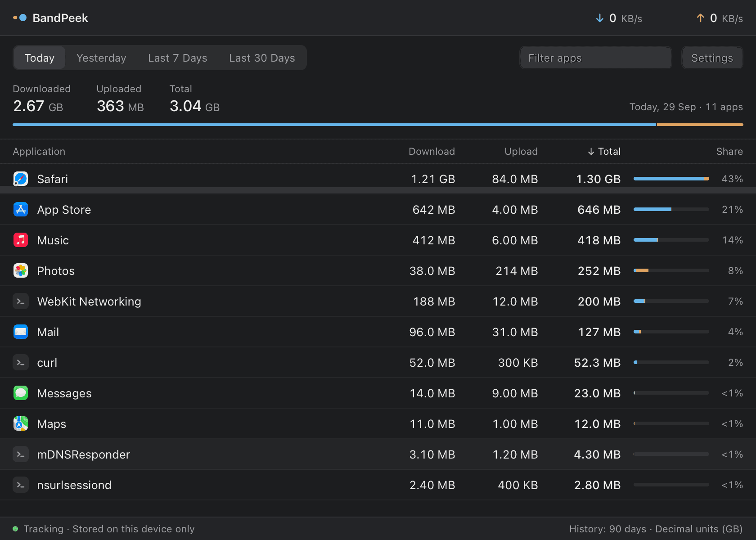Click the BandPeek logo icon
756x540 pixels.
(20, 18)
